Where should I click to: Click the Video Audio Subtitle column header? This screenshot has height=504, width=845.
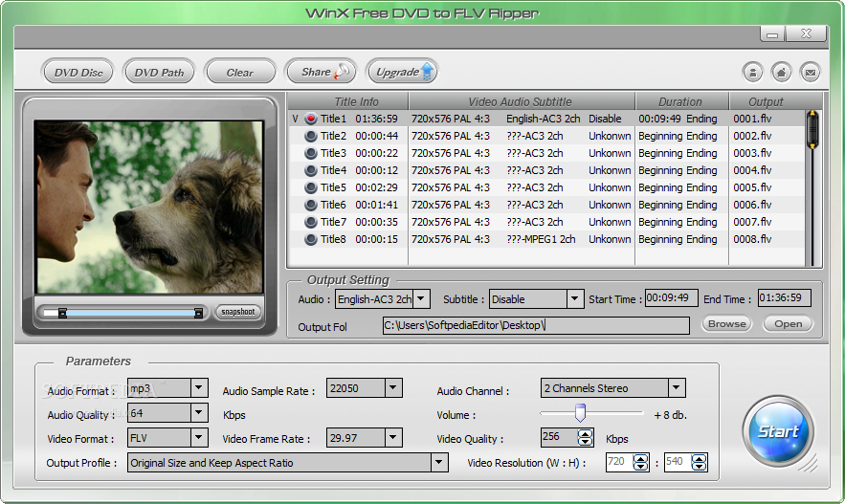522,101
